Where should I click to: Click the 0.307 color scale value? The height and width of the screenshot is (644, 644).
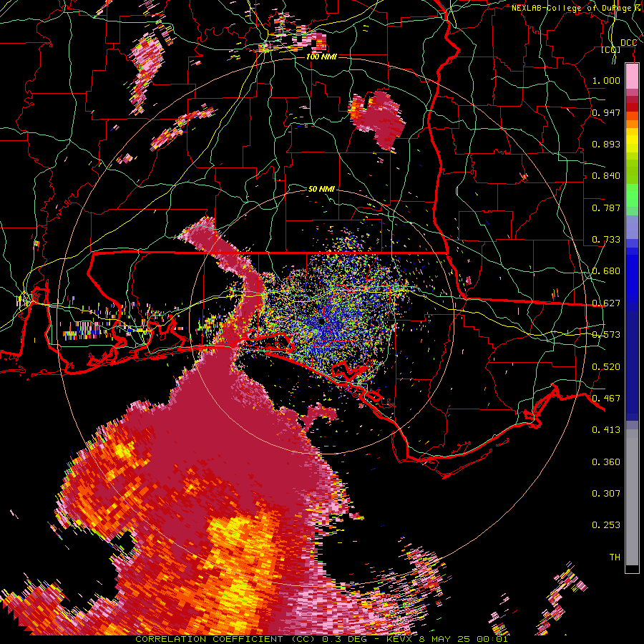click(x=606, y=494)
